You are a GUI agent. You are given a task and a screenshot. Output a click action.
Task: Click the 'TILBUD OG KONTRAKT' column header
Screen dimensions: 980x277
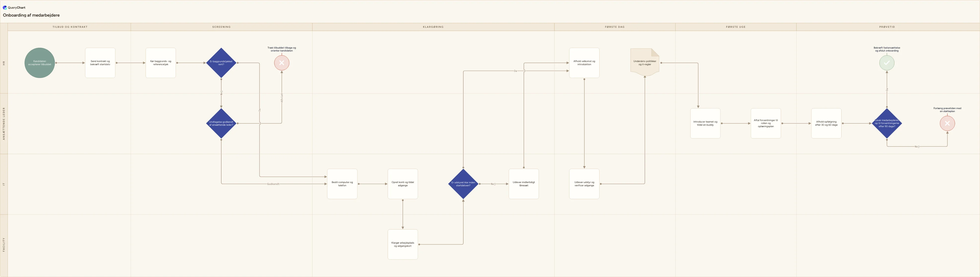tap(70, 27)
